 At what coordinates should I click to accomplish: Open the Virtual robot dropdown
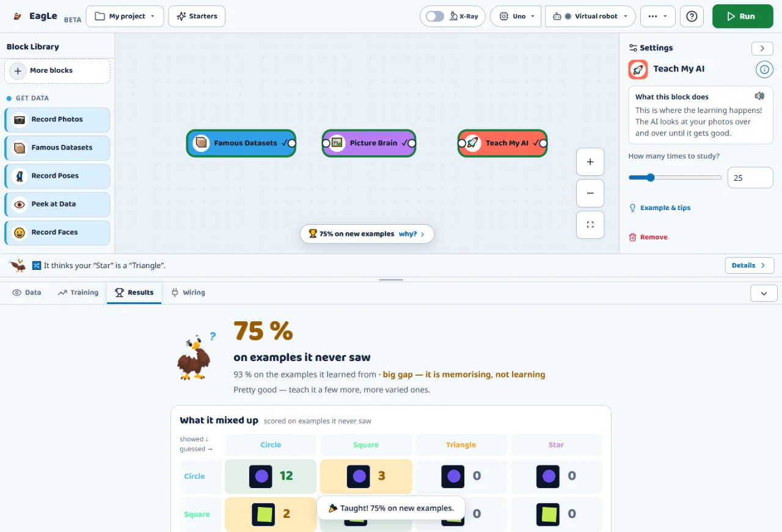(590, 16)
